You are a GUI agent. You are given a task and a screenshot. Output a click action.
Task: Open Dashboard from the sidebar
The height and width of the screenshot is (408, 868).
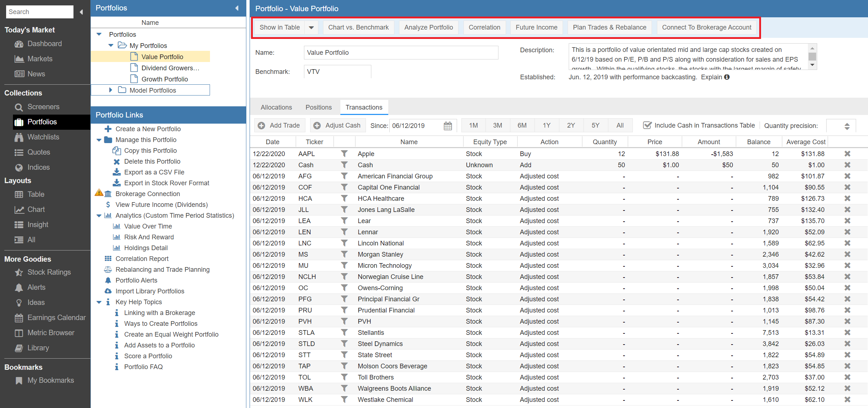pyautogui.click(x=44, y=44)
